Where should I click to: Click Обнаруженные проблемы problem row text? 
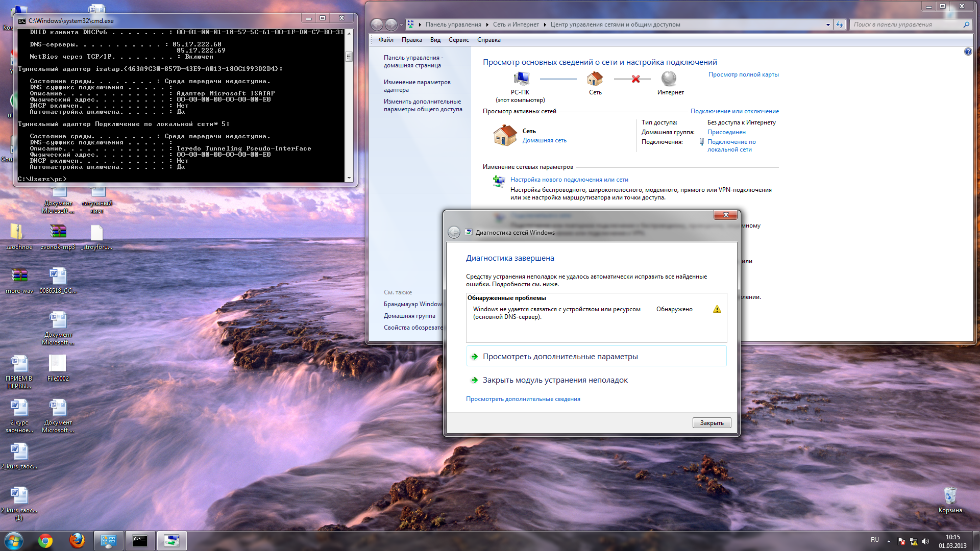[x=557, y=313]
